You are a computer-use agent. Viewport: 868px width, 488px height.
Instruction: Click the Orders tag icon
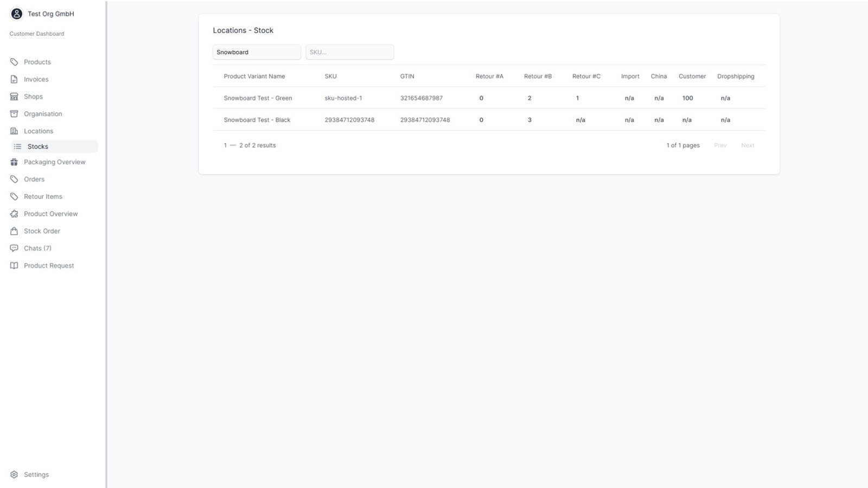[14, 179]
